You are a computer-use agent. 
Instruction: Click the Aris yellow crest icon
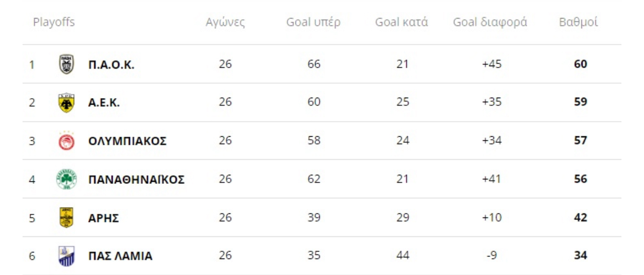click(x=66, y=218)
